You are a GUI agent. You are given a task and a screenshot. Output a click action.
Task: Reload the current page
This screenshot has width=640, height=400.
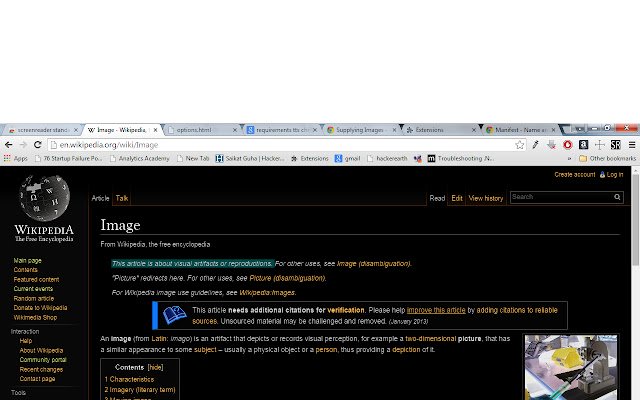tap(38, 145)
